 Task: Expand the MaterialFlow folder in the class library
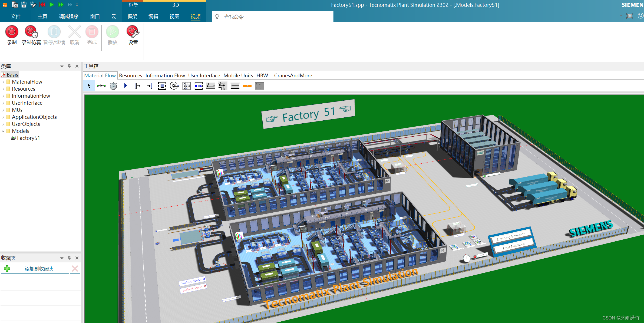tap(3, 81)
